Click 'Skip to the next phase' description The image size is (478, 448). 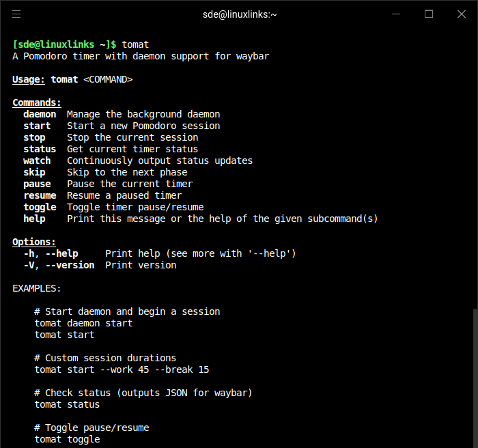tap(127, 172)
